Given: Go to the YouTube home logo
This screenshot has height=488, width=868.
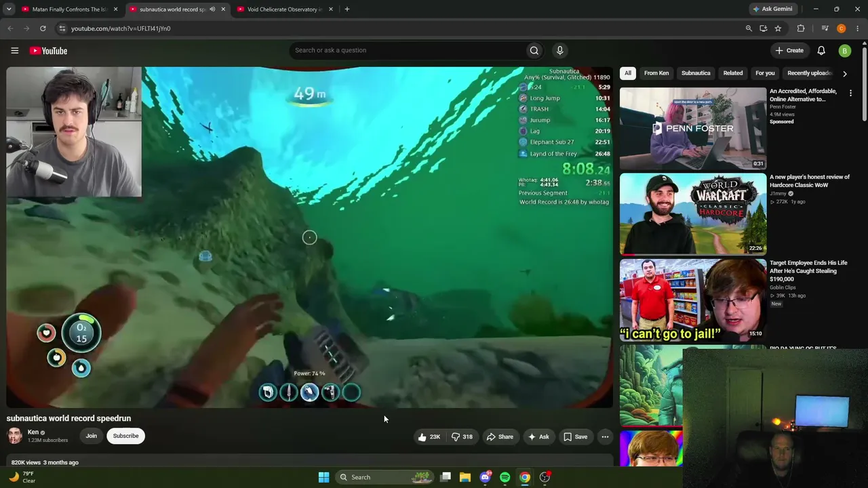Looking at the screenshot, I should 48,51.
